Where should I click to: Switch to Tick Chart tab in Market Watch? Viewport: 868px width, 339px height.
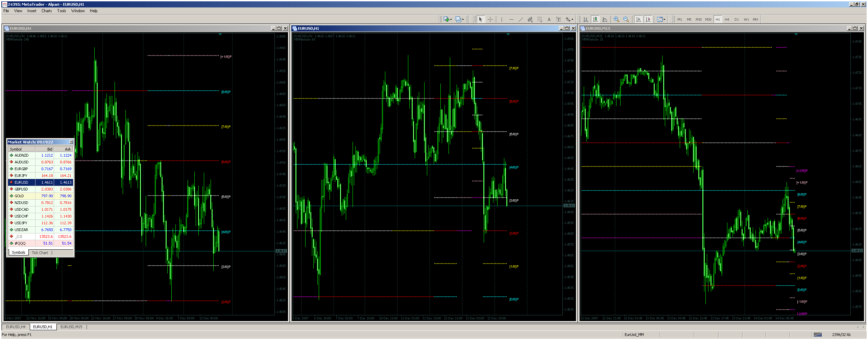tap(40, 253)
